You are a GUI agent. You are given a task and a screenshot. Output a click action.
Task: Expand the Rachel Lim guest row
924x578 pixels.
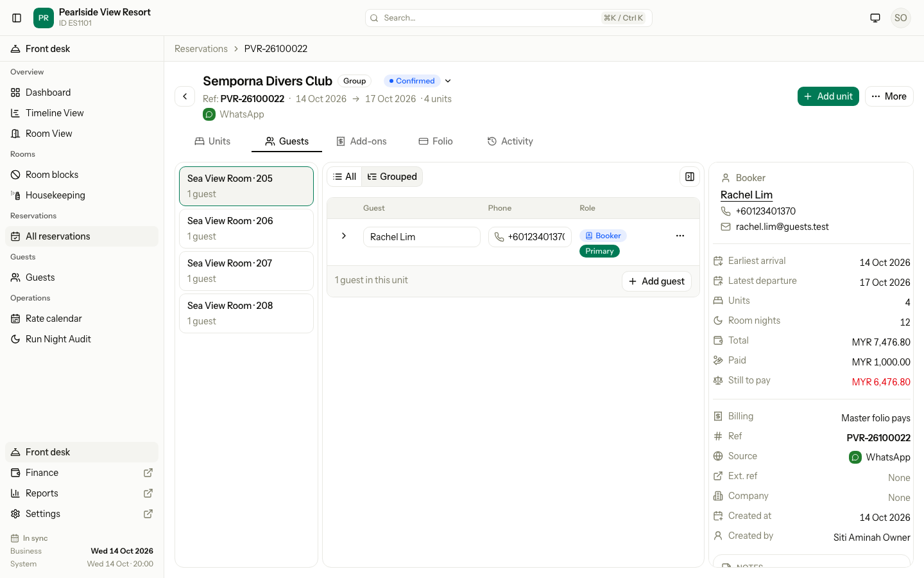click(x=344, y=236)
